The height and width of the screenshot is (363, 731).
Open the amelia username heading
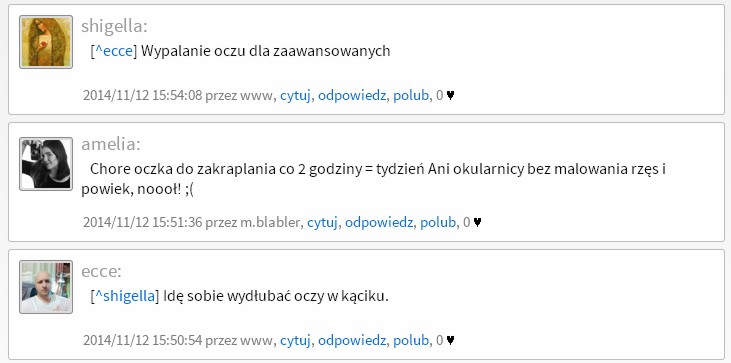pyautogui.click(x=110, y=144)
